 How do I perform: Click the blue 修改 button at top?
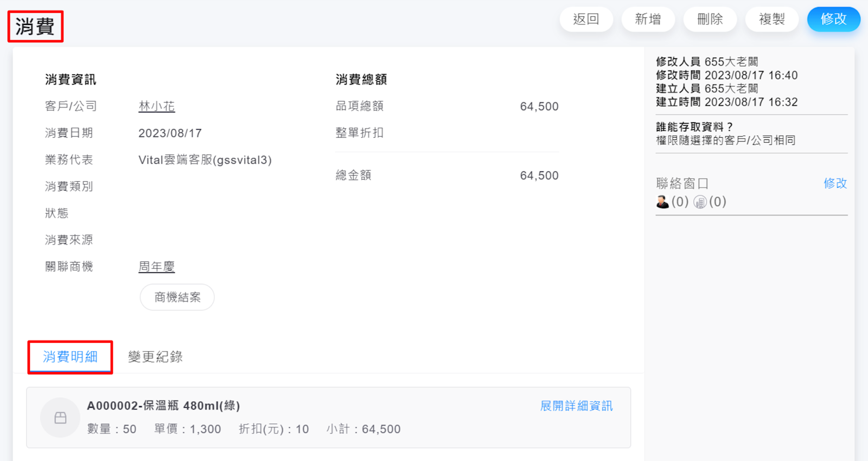[x=833, y=20]
